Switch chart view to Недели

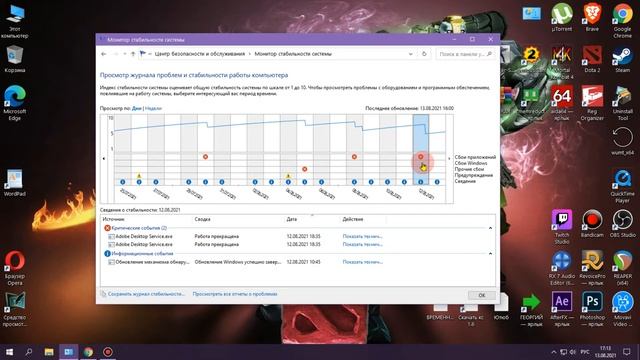[x=153, y=108]
